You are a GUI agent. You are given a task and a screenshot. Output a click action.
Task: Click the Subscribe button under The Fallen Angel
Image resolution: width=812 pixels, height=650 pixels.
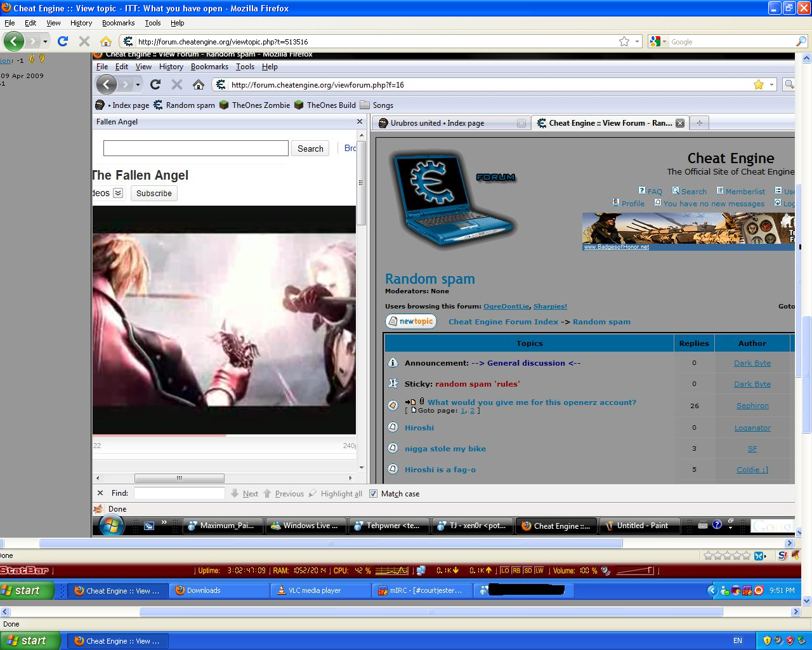[x=154, y=194]
